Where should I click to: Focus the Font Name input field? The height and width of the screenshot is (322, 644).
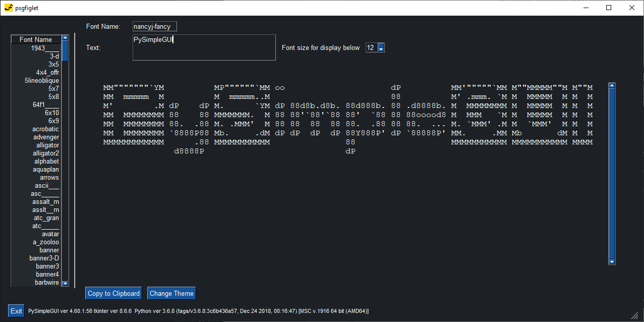tap(154, 26)
